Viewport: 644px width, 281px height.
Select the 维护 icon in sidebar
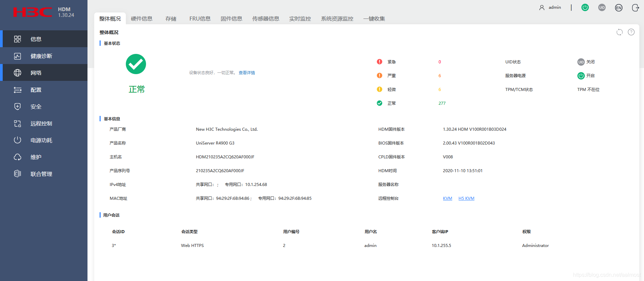[x=17, y=157]
